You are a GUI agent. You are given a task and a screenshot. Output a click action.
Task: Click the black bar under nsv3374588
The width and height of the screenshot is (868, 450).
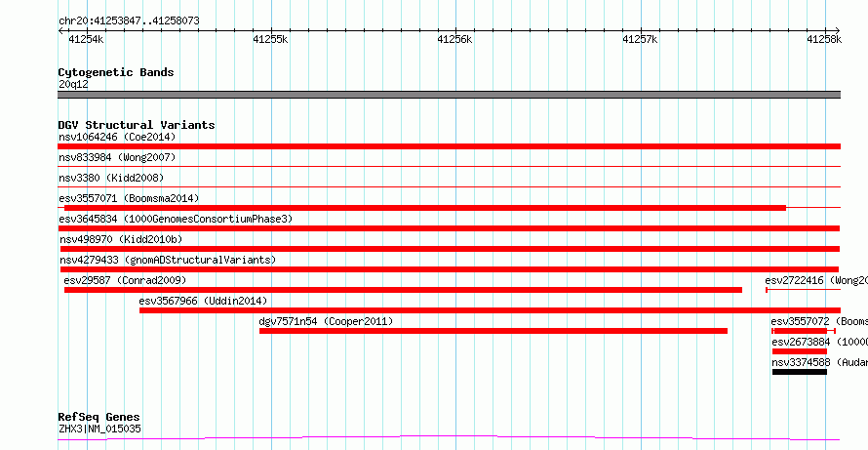click(800, 372)
